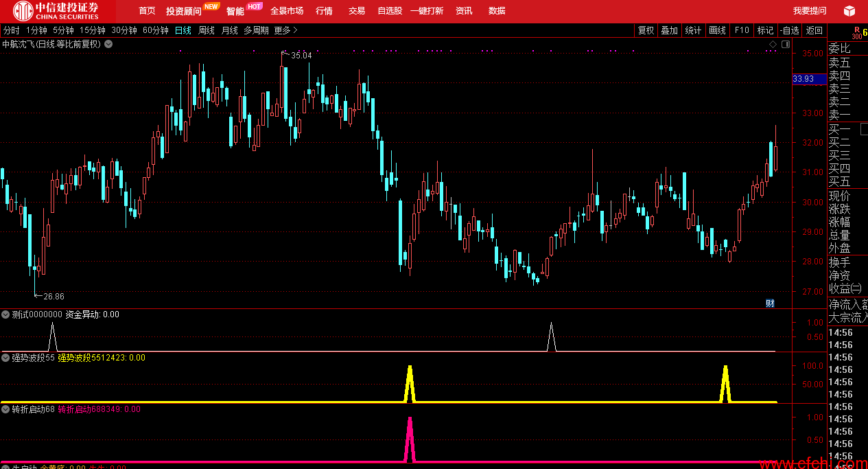Switch to the 15分钟 period tab

pos(93,30)
